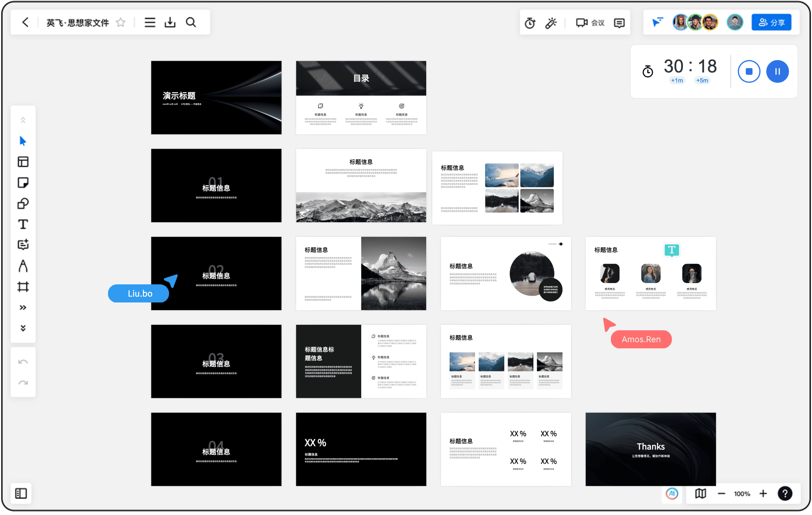Open the magic wand effects tool
812x515 pixels.
click(x=551, y=23)
